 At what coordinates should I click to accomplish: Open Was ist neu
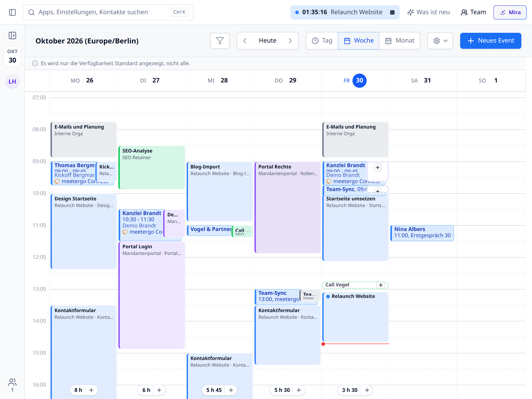click(428, 12)
